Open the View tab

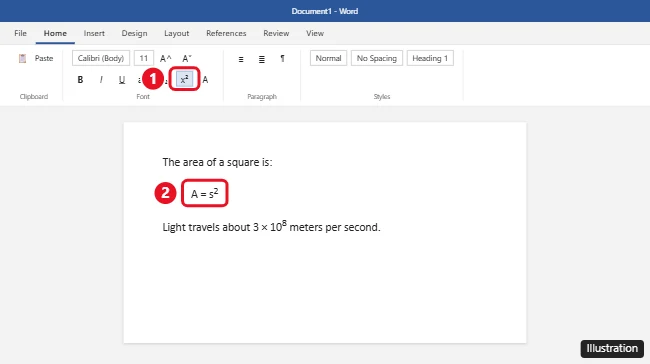point(315,33)
